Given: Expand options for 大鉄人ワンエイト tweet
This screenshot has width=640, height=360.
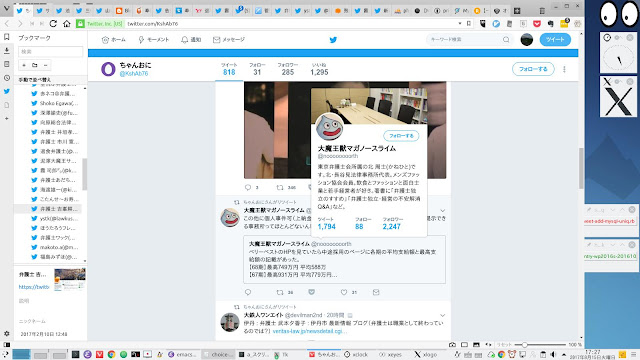Looking at the screenshot, I should click(442, 316).
